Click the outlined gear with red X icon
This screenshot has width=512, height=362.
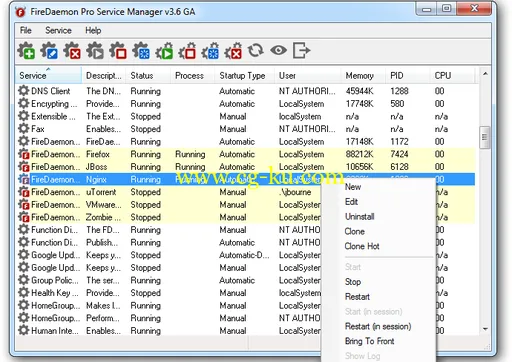click(233, 51)
